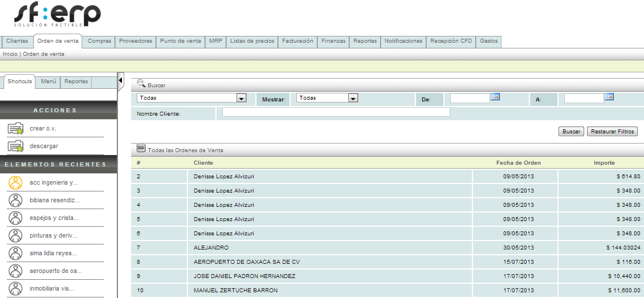Image resolution: width=644 pixels, height=298 pixels.
Task: Click the descargar document icon
Action: [15, 146]
